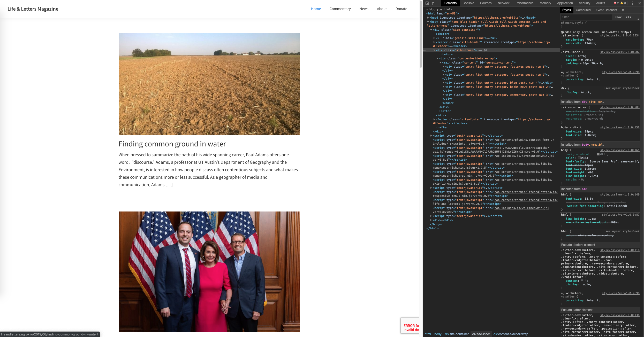The width and height of the screenshot is (644, 337).
Task: Expand the header site-header node
Action: click(x=434, y=42)
